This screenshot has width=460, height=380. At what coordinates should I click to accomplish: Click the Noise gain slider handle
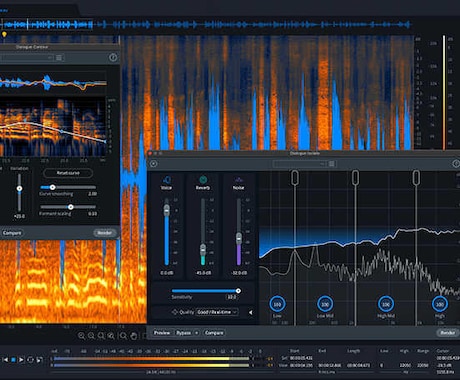click(x=239, y=239)
